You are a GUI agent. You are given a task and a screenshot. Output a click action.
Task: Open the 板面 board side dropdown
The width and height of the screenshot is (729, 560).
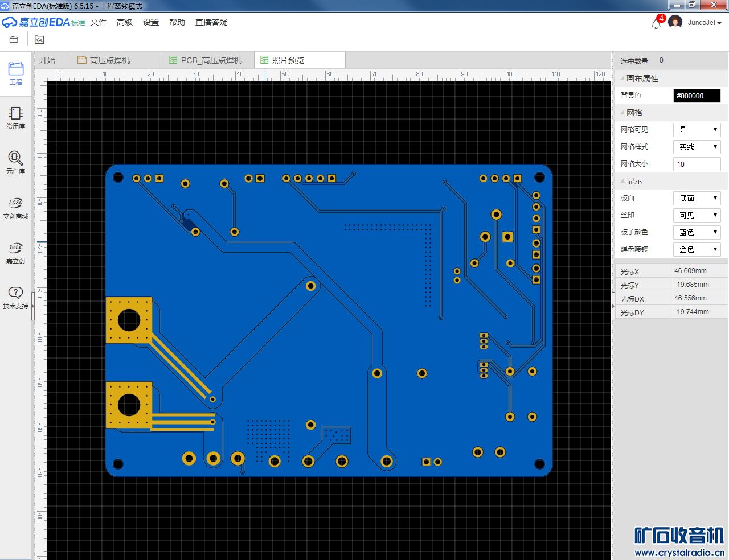click(x=697, y=198)
